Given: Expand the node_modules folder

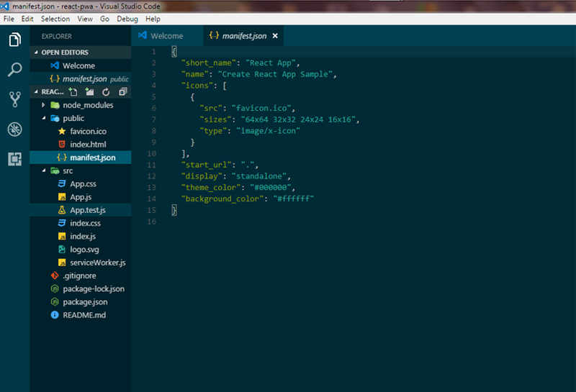Looking at the screenshot, I should [43, 105].
